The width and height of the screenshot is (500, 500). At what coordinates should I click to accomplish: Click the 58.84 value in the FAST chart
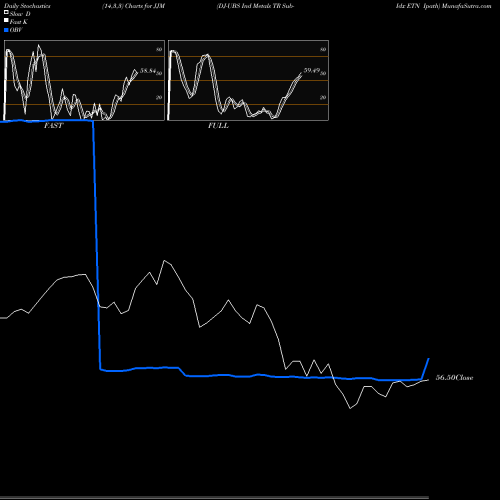point(148,71)
